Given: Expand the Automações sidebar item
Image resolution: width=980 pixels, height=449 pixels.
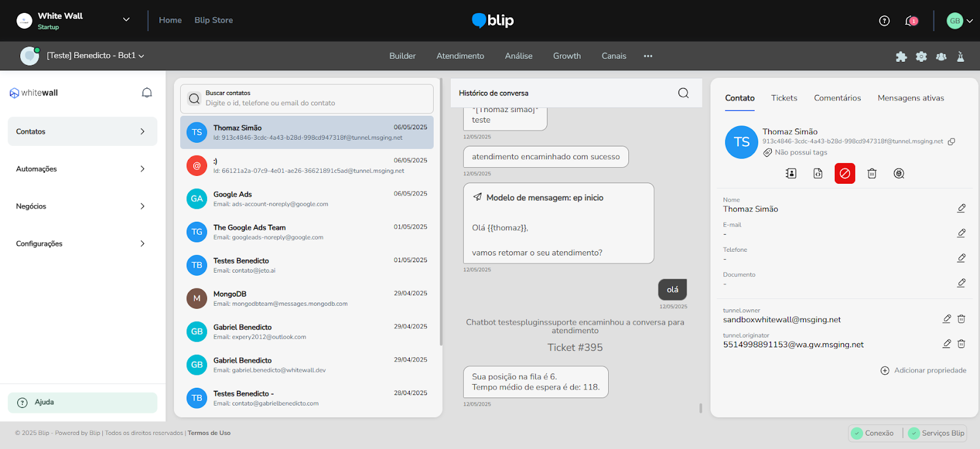Looking at the screenshot, I should (x=83, y=168).
